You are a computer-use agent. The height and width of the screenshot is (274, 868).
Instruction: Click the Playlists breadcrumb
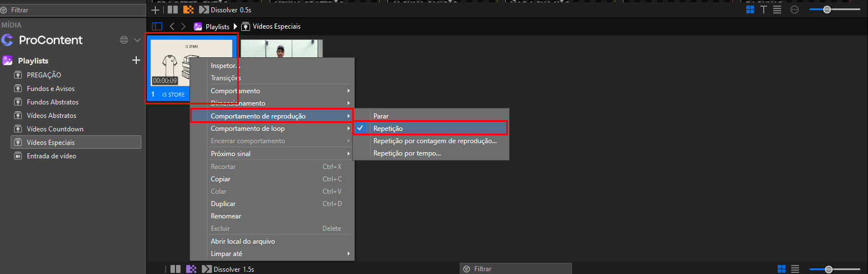pyautogui.click(x=212, y=26)
